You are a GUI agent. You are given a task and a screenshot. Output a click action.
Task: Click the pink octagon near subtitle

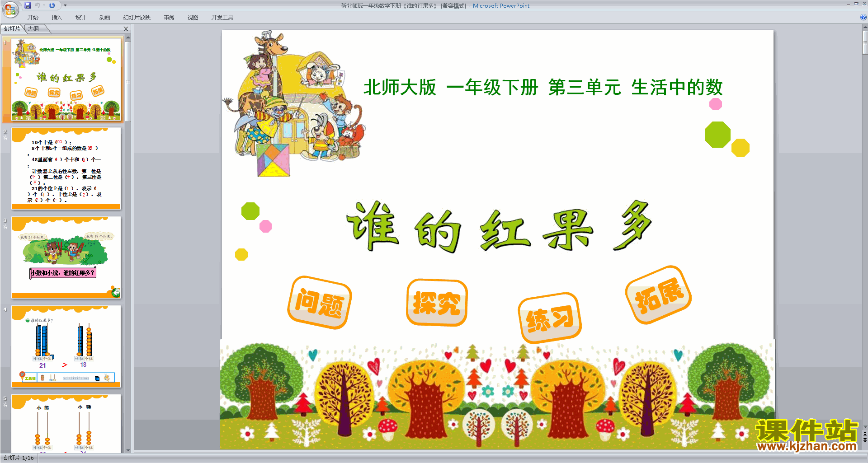tap(716, 104)
